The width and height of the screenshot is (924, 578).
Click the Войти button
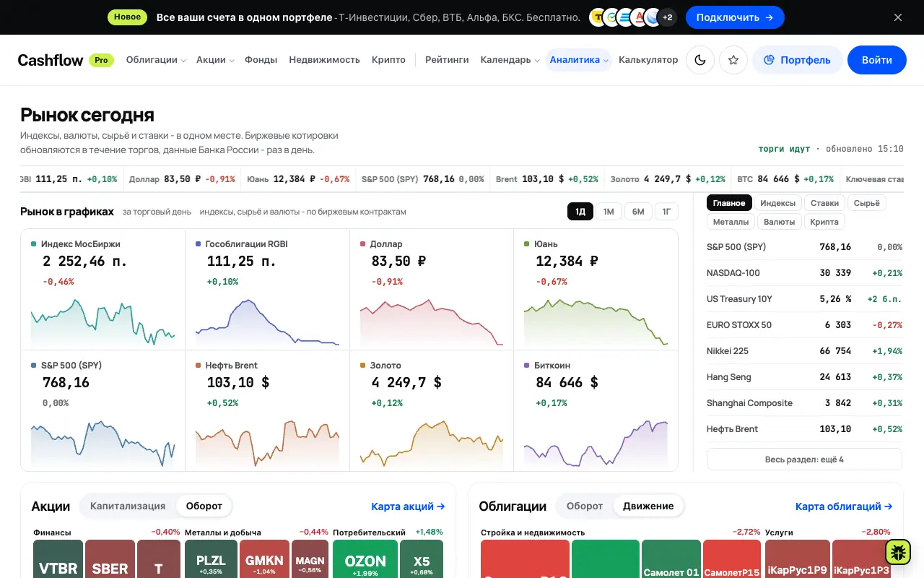(877, 60)
